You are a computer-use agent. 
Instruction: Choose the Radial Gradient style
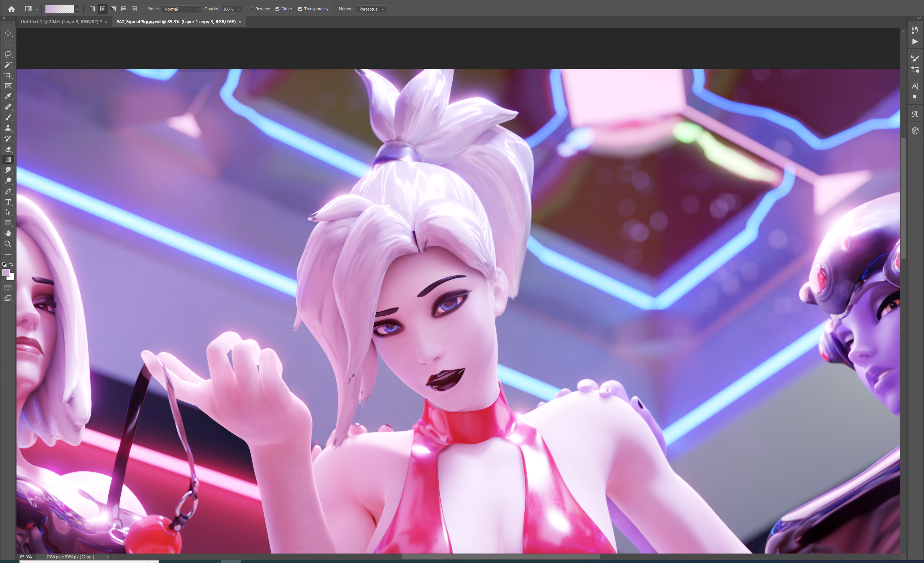[x=102, y=9]
